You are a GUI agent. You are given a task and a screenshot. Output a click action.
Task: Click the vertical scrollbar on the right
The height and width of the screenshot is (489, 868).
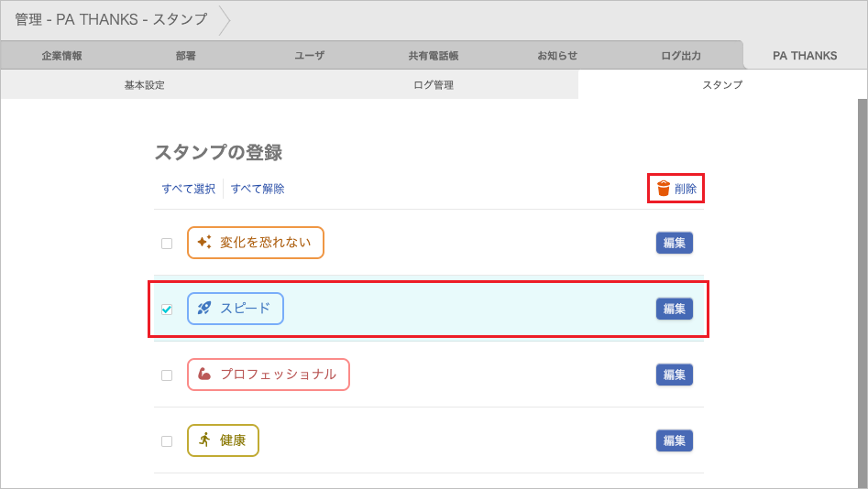point(862,293)
